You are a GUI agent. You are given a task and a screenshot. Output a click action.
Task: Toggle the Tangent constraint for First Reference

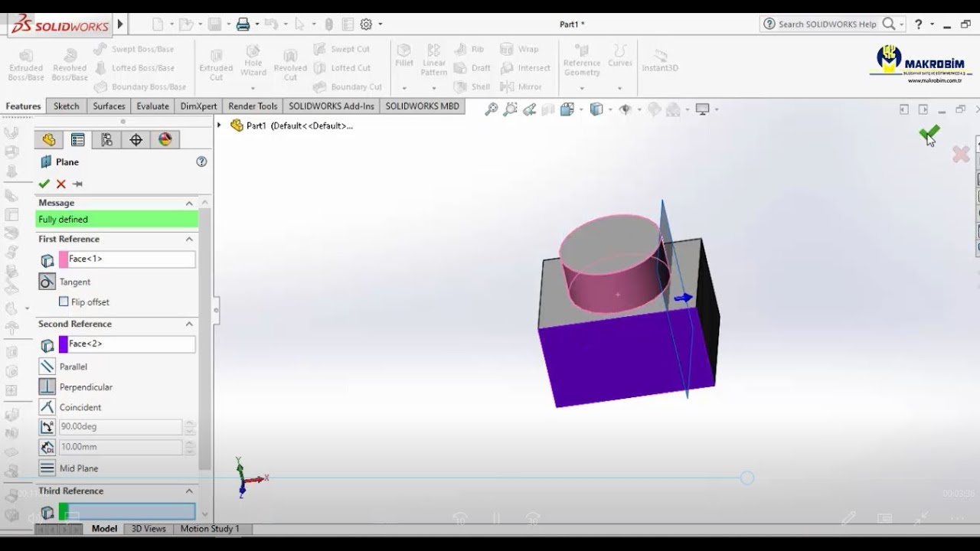coord(47,282)
